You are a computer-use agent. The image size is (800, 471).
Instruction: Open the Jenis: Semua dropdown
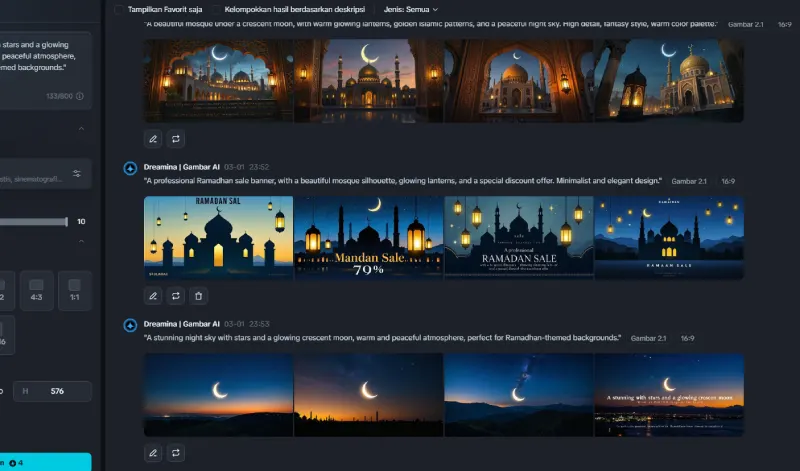click(411, 9)
